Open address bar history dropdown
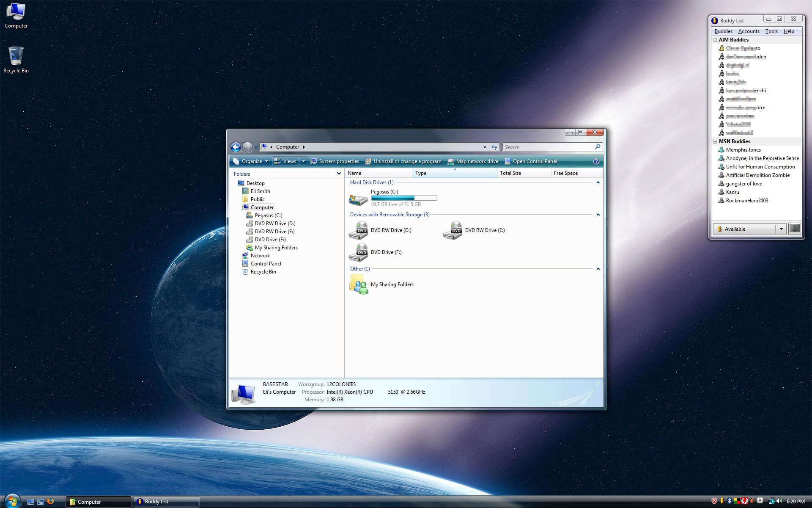This screenshot has height=508, width=812. click(x=485, y=147)
